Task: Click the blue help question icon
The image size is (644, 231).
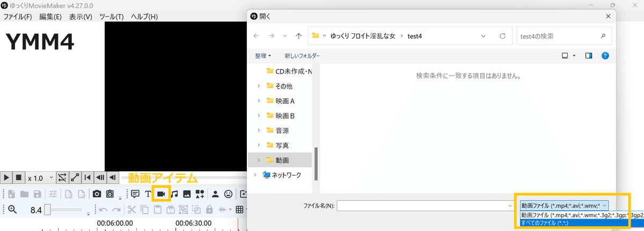Action: pyautogui.click(x=605, y=55)
